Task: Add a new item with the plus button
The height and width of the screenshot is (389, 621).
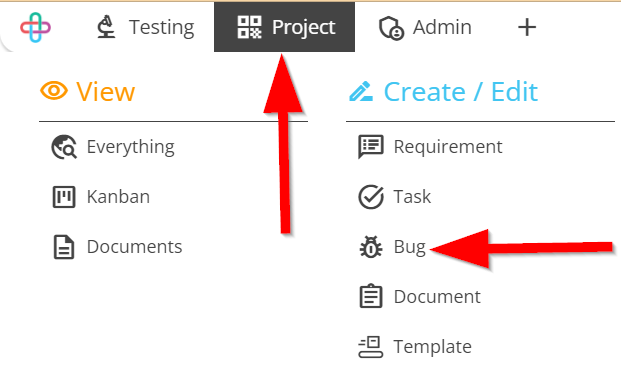Action: (527, 27)
